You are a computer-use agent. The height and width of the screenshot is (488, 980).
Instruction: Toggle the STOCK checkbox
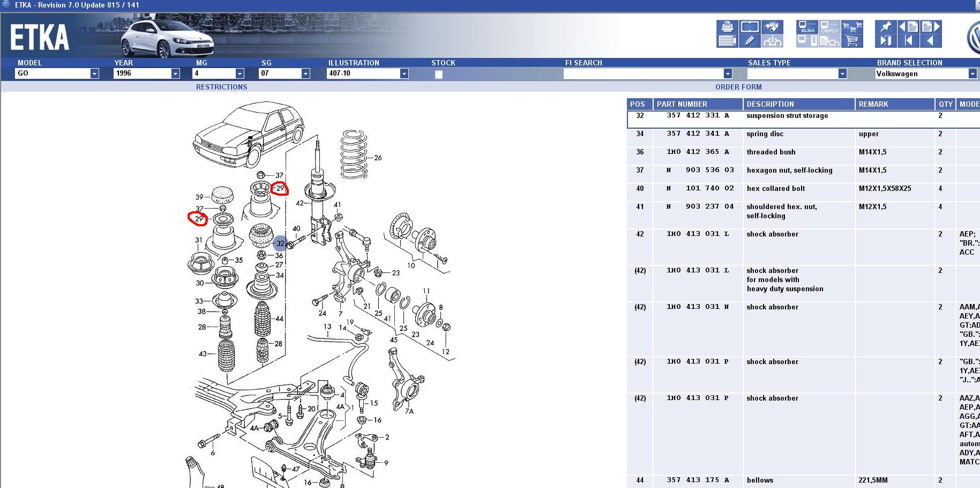439,75
